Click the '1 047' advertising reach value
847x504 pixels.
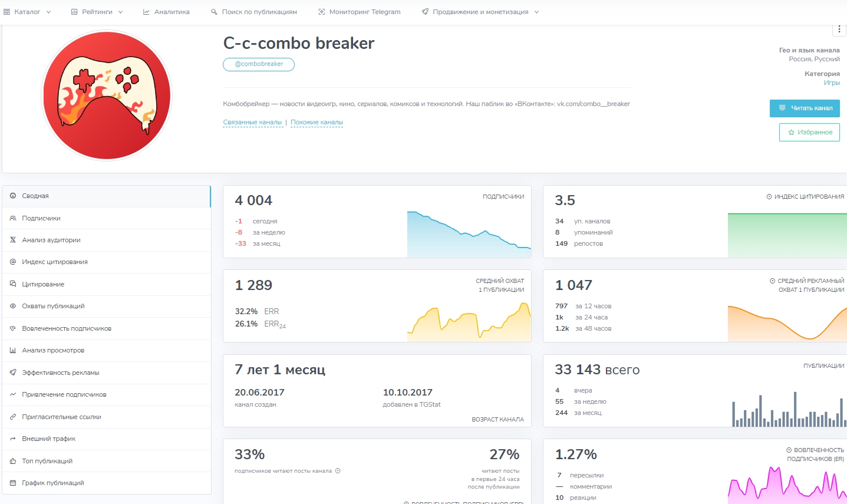574,285
